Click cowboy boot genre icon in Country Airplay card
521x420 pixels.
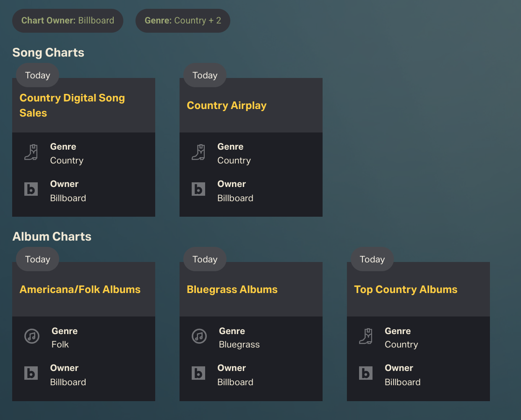click(198, 152)
